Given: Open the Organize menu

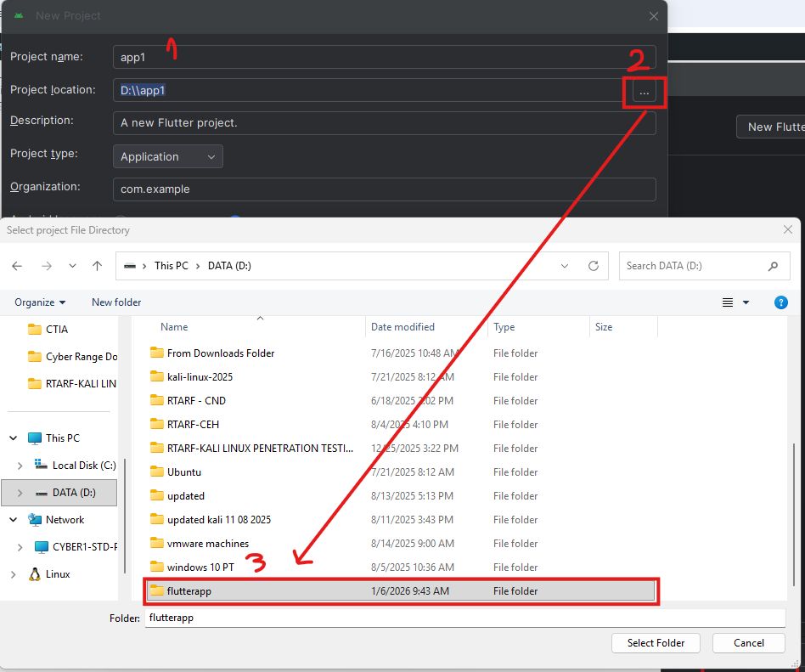Looking at the screenshot, I should click(x=40, y=302).
